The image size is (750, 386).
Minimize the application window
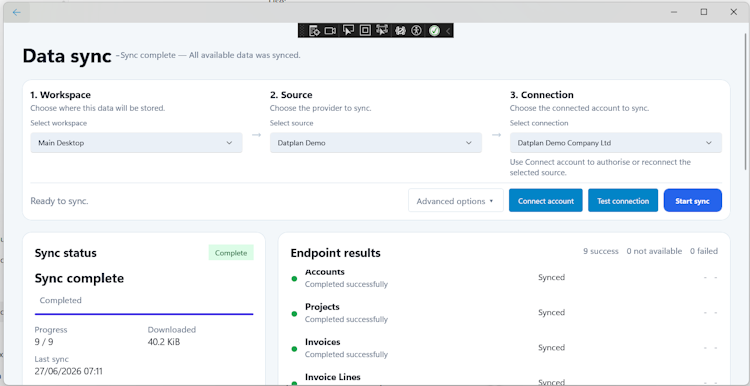pos(673,12)
